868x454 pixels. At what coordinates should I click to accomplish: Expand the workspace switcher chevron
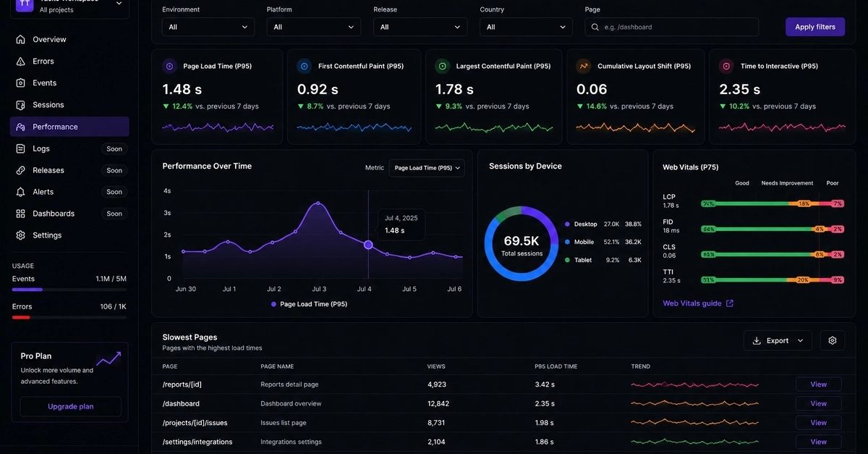(119, 4)
